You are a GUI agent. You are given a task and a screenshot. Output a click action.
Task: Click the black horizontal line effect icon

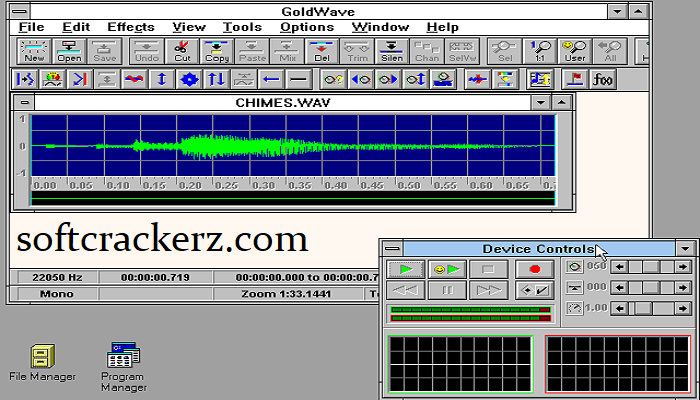coord(299,79)
